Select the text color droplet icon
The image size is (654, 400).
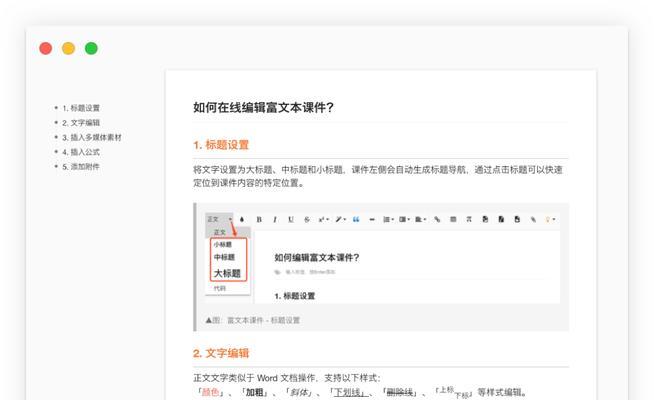pos(242,219)
